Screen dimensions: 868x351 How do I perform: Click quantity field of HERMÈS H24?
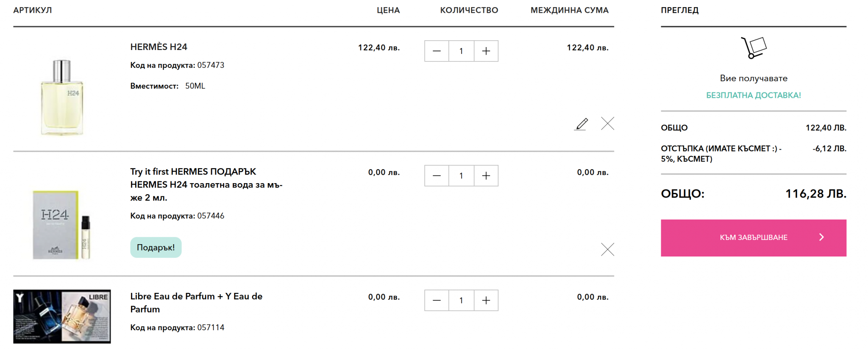[461, 51]
